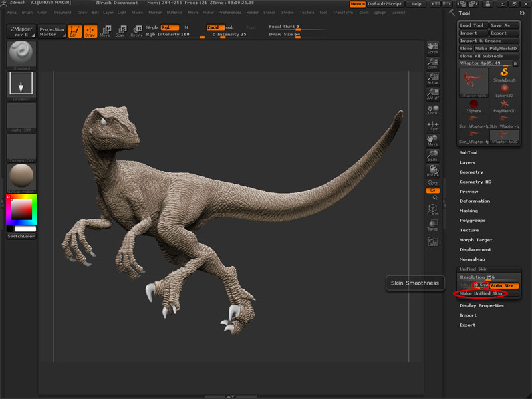
Task: Open the Preferences menu
Action: [229, 12]
